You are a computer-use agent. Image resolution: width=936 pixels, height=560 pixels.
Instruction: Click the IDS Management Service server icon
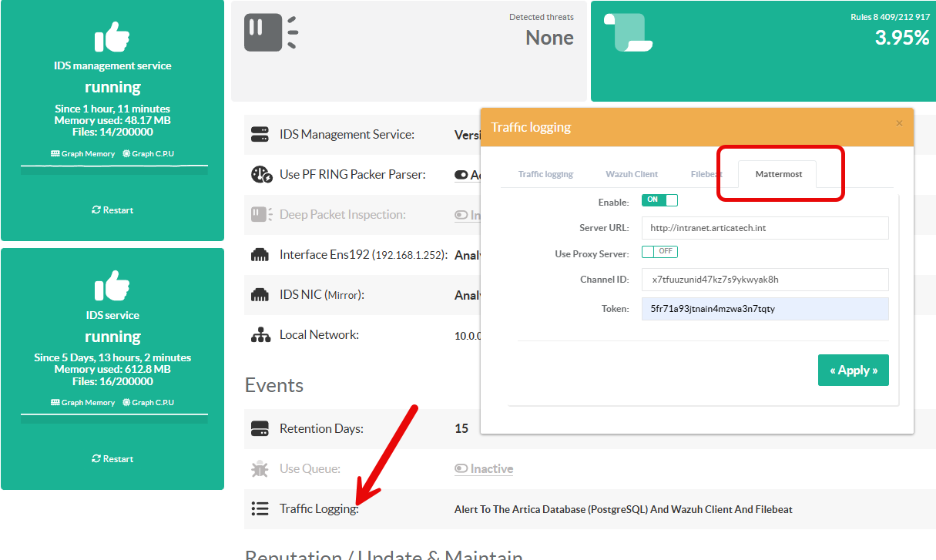click(x=260, y=135)
